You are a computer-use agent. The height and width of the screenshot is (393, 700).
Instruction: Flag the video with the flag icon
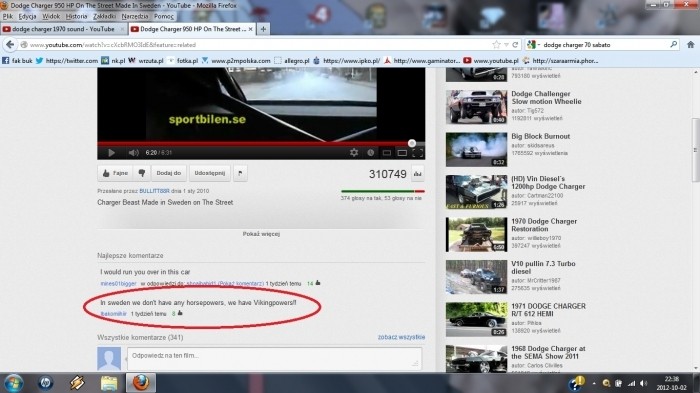coord(240,173)
